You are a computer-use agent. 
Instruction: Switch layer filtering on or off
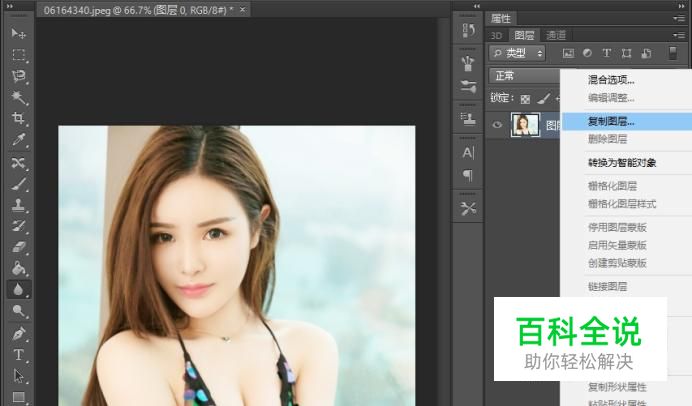pyautogui.click(x=673, y=53)
